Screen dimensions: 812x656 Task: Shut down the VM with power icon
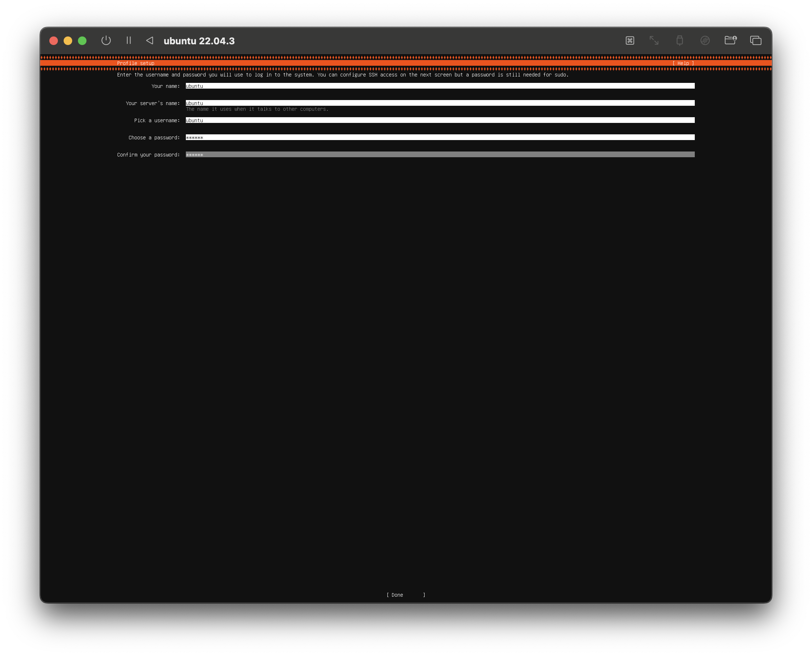[x=106, y=40]
